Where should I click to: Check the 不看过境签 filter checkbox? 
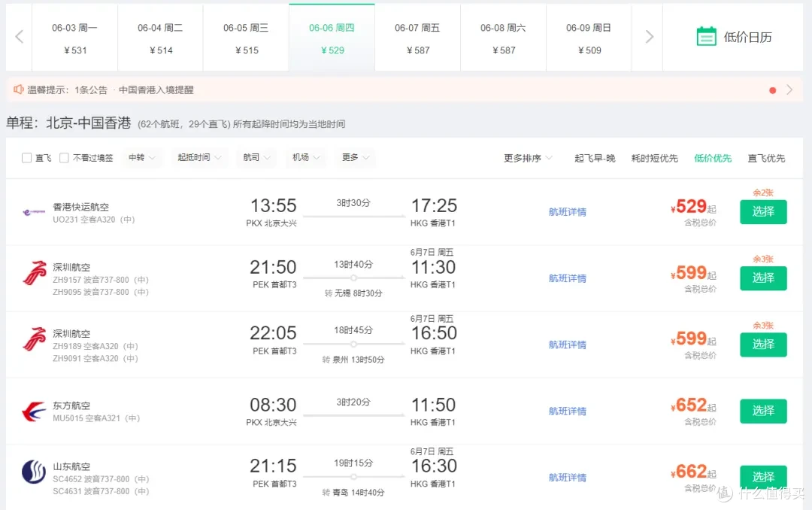point(64,157)
